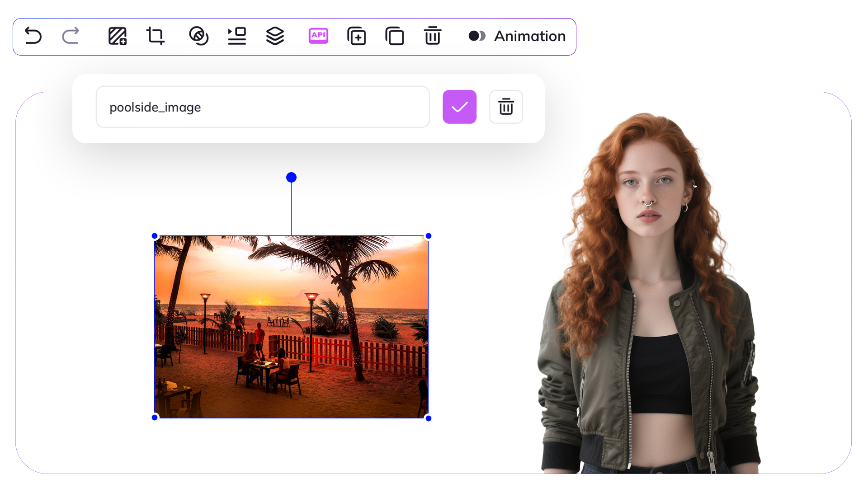The image size is (868, 488).
Task: Delete the poolside_image name
Action: pyautogui.click(x=506, y=107)
